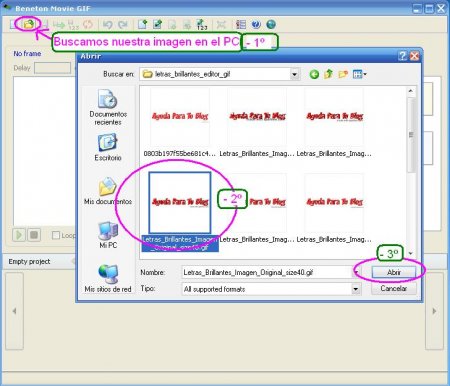Click the open file folder toolbar icon
This screenshot has height=386, width=450.
click(x=29, y=24)
